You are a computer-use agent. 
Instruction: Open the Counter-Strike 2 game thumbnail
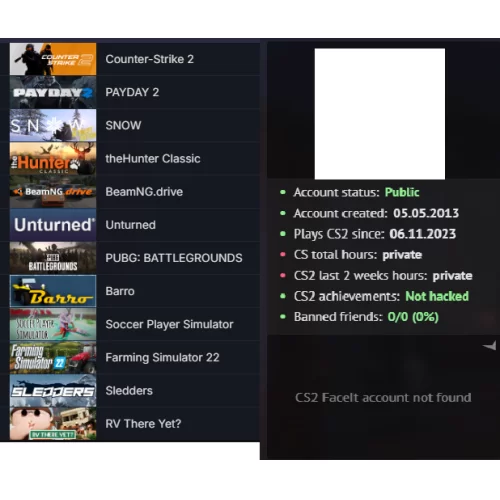pyautogui.click(x=53, y=59)
